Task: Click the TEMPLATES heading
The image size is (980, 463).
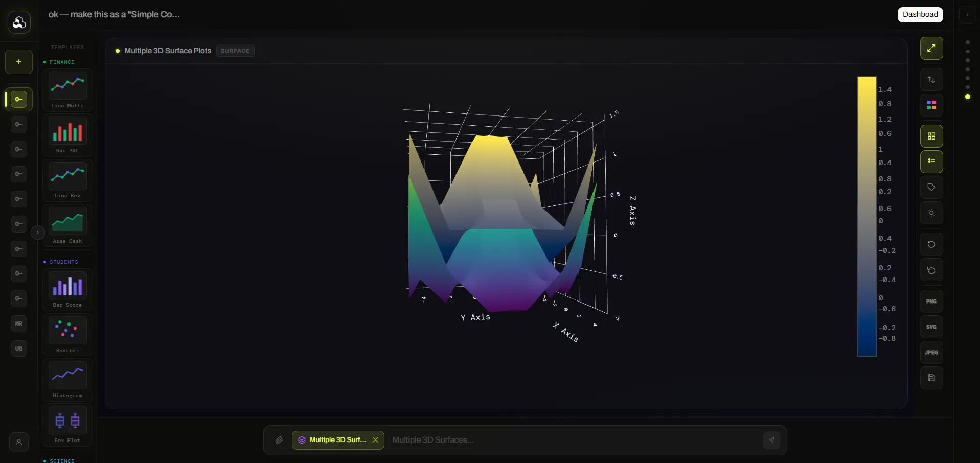Action: tap(67, 48)
